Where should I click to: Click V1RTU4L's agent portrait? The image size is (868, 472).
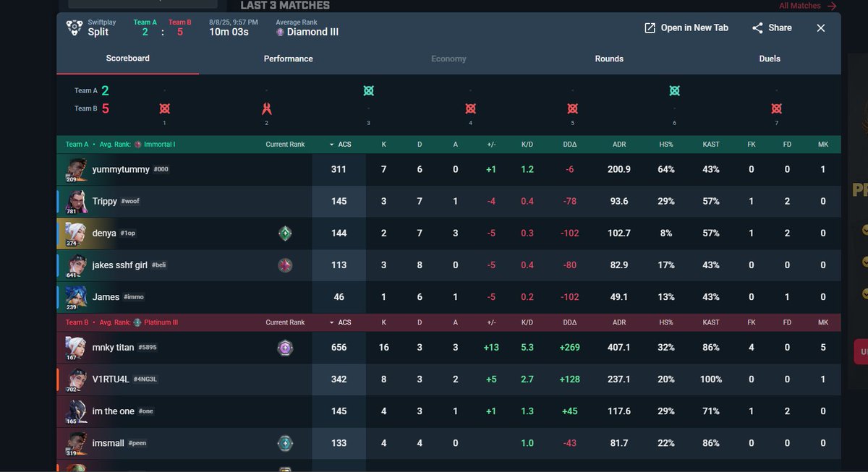pyautogui.click(x=76, y=379)
